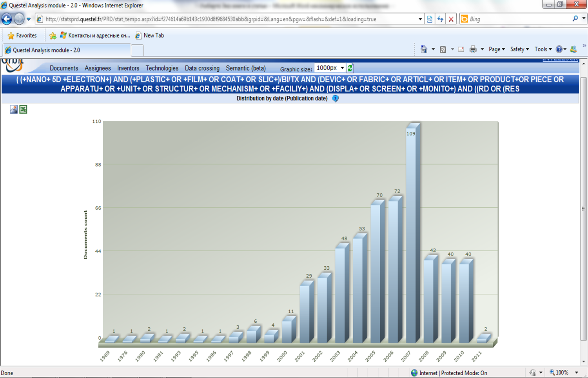Add to Favorites bar star-arrow icon
The width and height of the screenshot is (588, 378).
(x=53, y=36)
